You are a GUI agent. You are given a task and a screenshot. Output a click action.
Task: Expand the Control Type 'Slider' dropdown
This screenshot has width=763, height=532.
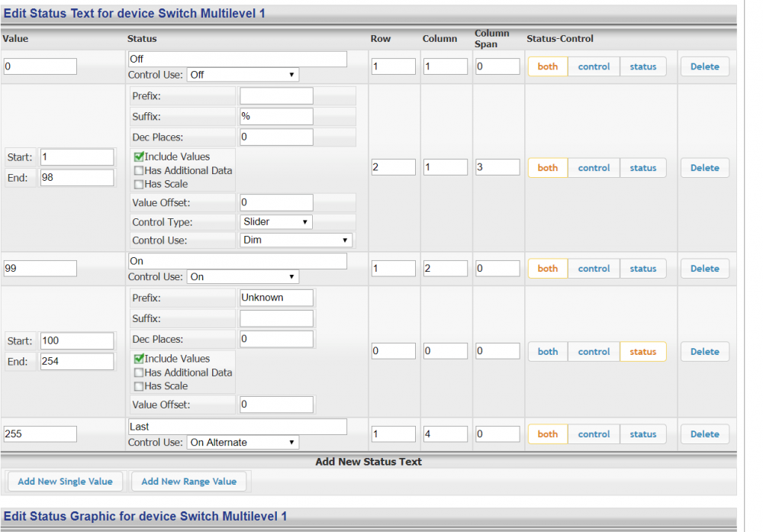(275, 222)
